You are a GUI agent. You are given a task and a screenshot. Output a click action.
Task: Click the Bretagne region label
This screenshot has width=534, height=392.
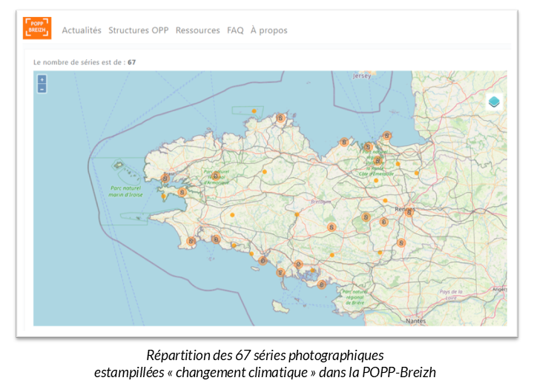tap(320, 202)
